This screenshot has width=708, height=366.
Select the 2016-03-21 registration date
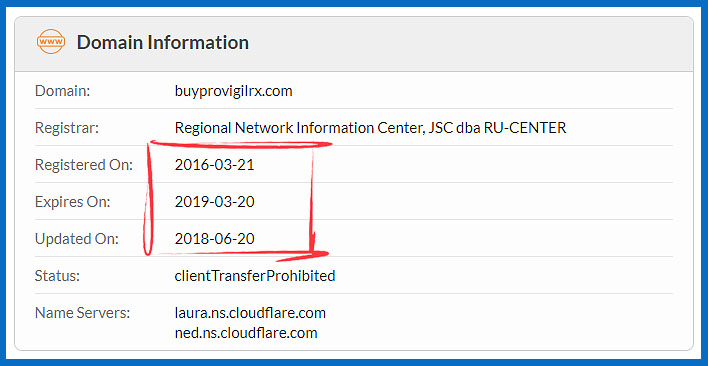click(214, 165)
